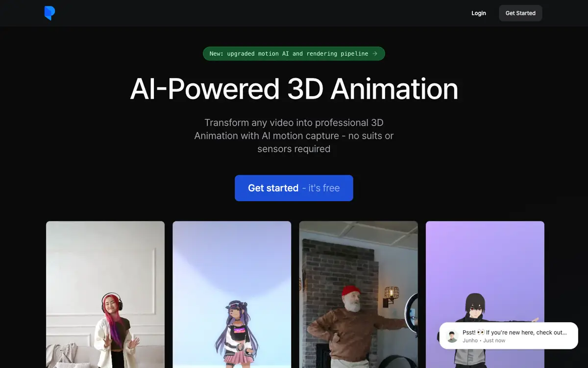Click the blue Plask logo icon
The height and width of the screenshot is (368, 588).
[x=49, y=13]
